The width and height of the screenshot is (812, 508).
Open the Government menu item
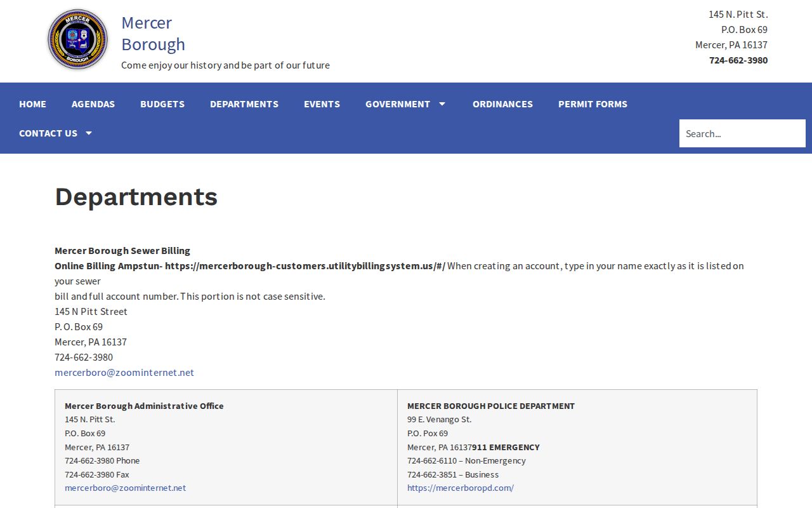pyautogui.click(x=398, y=104)
